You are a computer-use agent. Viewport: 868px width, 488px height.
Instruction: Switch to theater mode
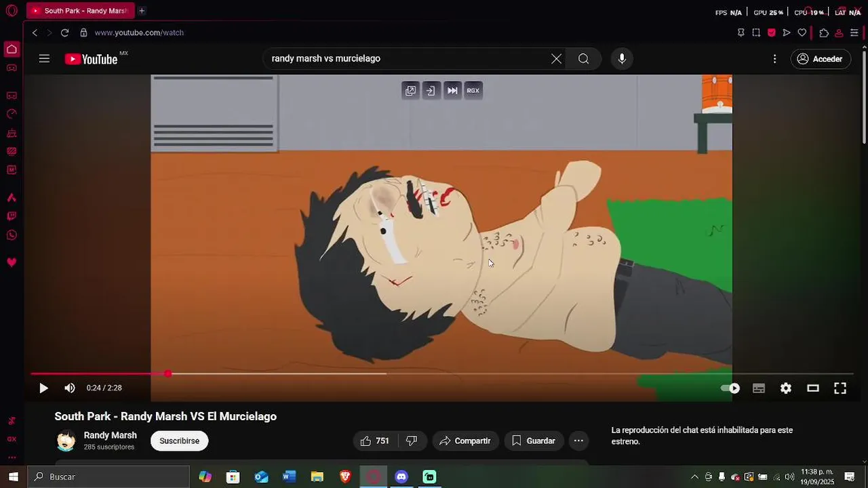pyautogui.click(x=813, y=388)
